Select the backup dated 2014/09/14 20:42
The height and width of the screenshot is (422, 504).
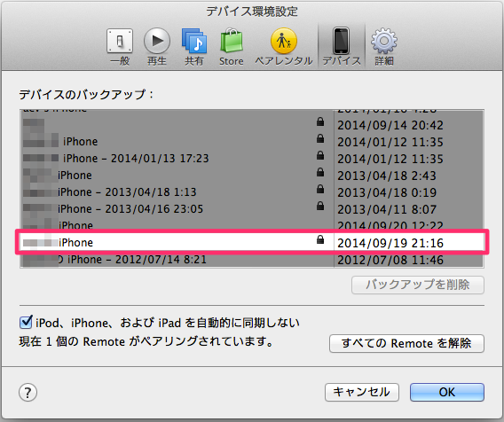252,125
